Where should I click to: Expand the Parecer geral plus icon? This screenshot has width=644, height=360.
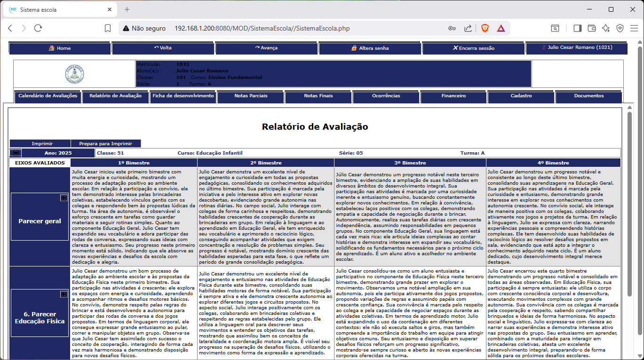click(64, 198)
